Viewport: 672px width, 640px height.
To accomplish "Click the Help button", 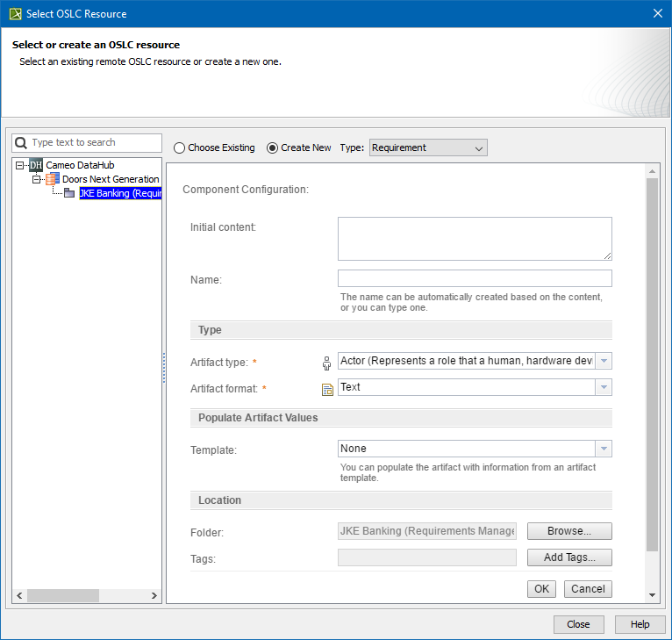I will point(640,624).
